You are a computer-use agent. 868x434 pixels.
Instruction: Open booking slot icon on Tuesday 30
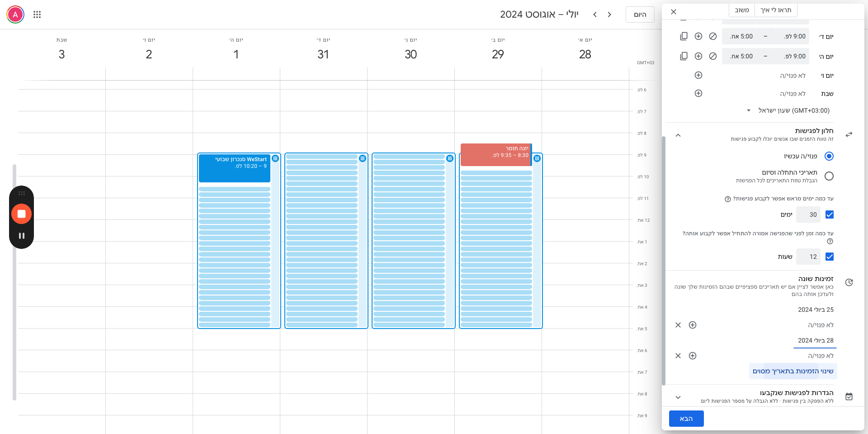pos(450,158)
